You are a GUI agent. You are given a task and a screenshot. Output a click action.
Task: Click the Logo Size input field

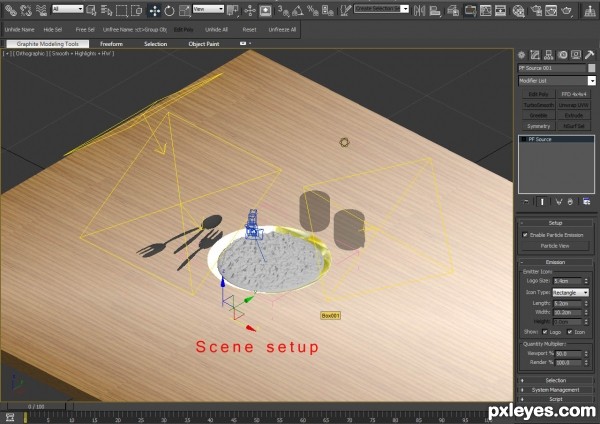click(567, 281)
